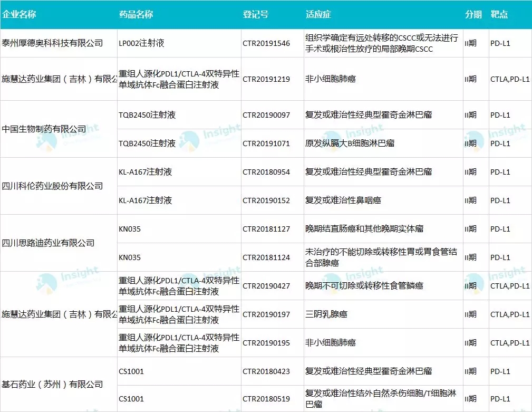The height and width of the screenshot is (412, 532).
Task: Click the PD-L1 target in the CTR20180519 row
Action: tap(500, 399)
